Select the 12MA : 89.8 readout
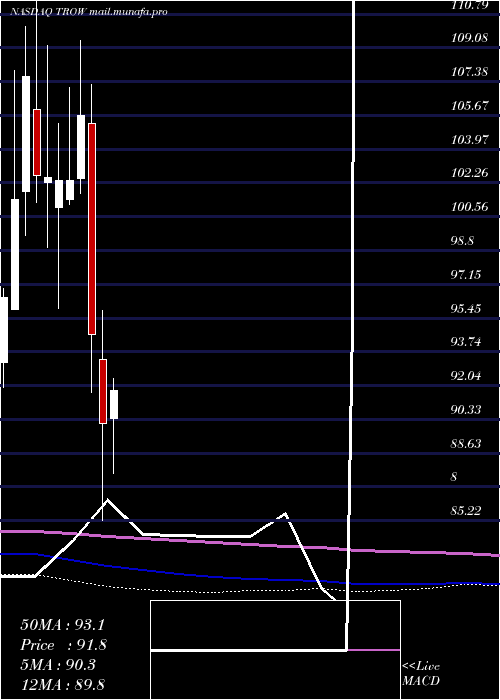500x700 pixels. (63, 685)
